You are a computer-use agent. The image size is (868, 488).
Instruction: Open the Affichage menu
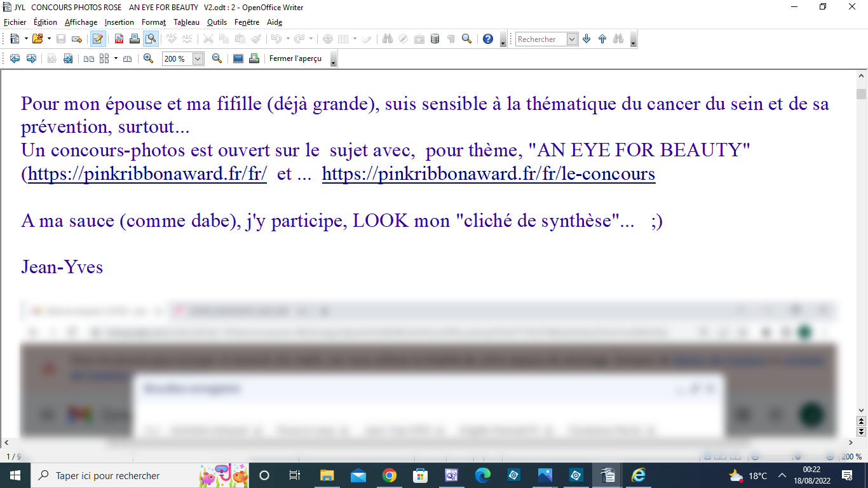point(81,22)
